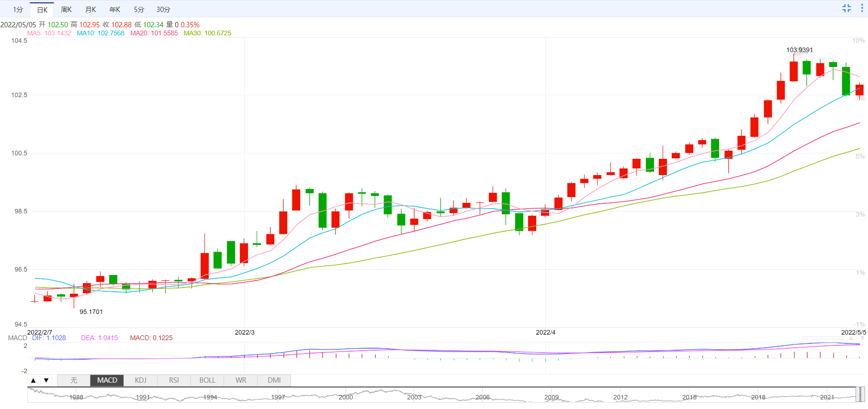This screenshot has width=868, height=409.
Task: Click the MA20: 101.5585 legend label
Action: click(x=154, y=33)
